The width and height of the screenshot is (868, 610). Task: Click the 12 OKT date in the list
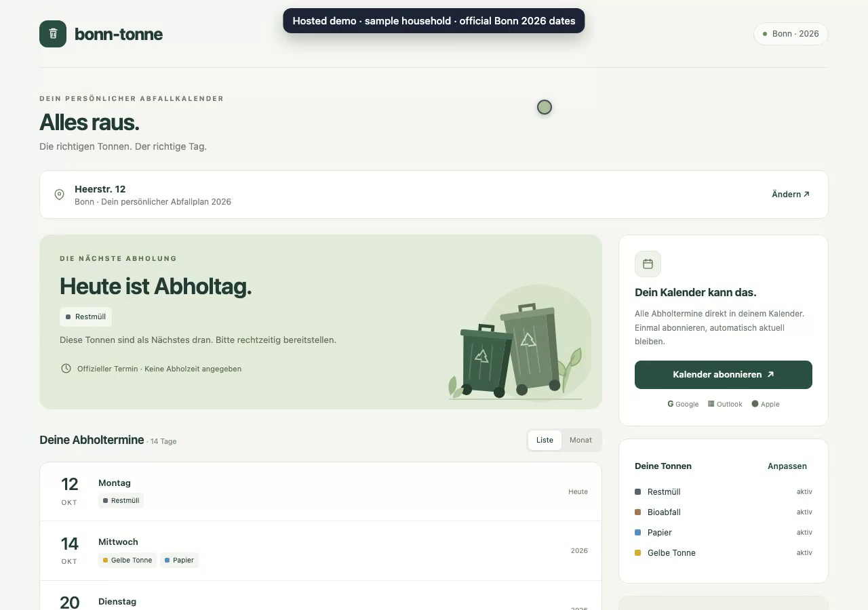pos(69,491)
